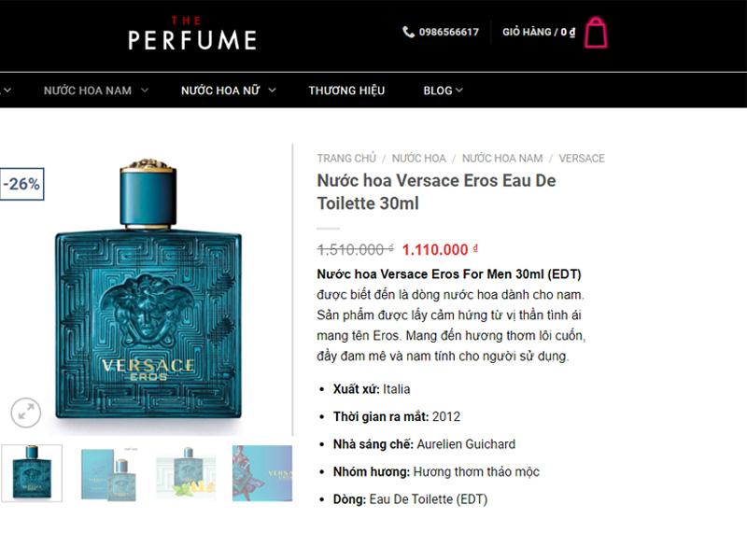Open the Versace breadcrumb link
The image size is (747, 560).
(582, 158)
